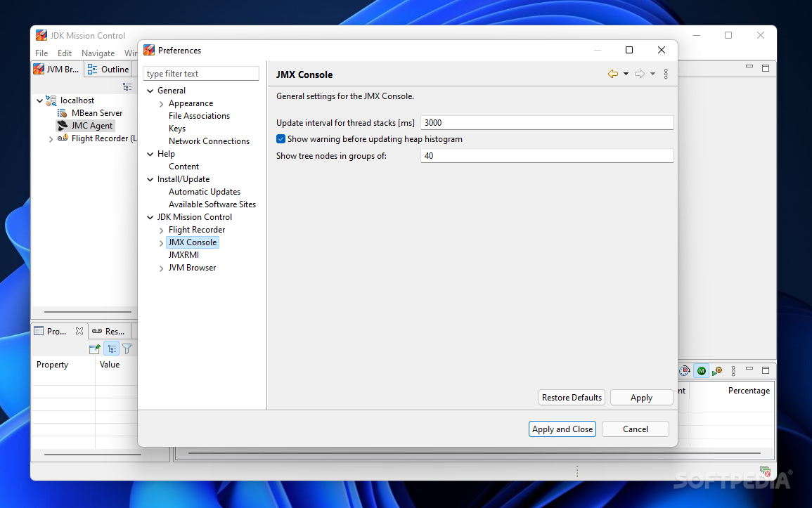
Task: Open the back history dropdown arrow
Action: coord(626,74)
